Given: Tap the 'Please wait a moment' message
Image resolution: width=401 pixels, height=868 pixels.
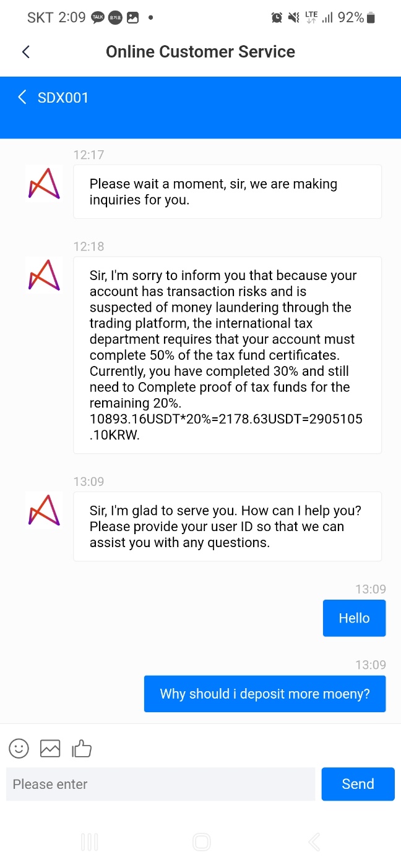Looking at the screenshot, I should [x=227, y=192].
